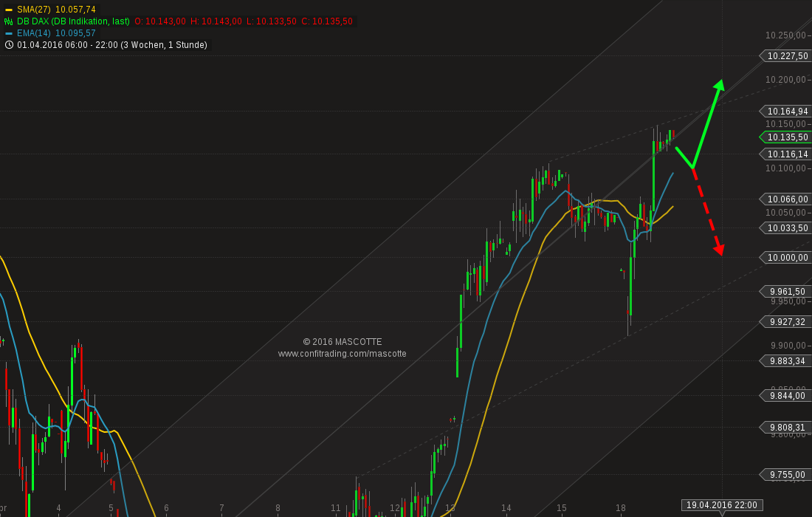
Task: Click day 15 on the time axis
Action: (x=561, y=508)
